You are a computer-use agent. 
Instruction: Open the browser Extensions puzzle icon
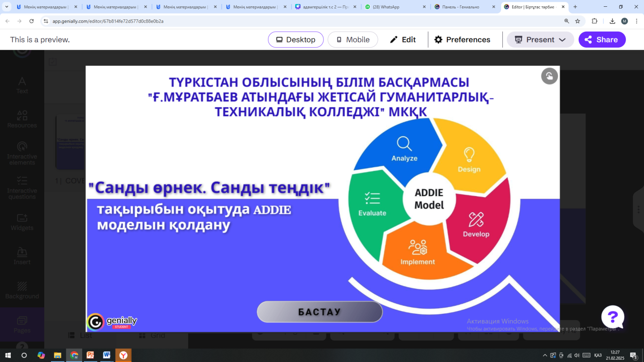tap(594, 21)
